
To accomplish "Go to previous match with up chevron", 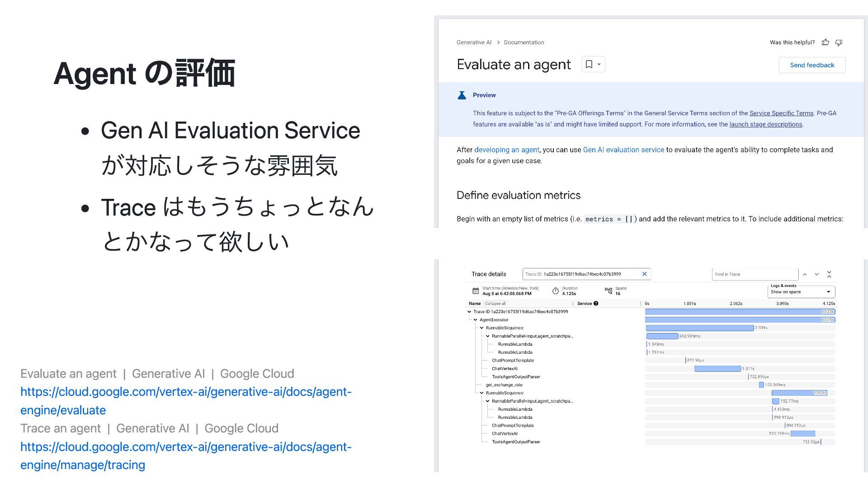I will tap(805, 274).
